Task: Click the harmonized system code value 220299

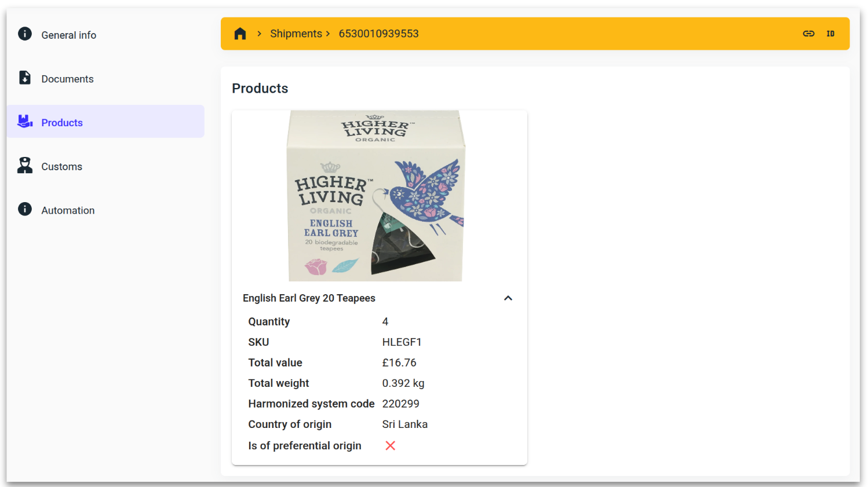Action: (x=400, y=404)
